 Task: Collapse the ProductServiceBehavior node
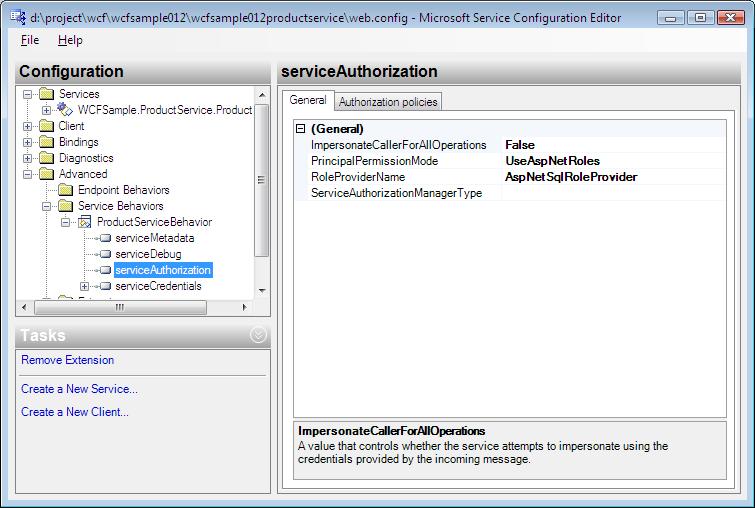tap(65, 222)
